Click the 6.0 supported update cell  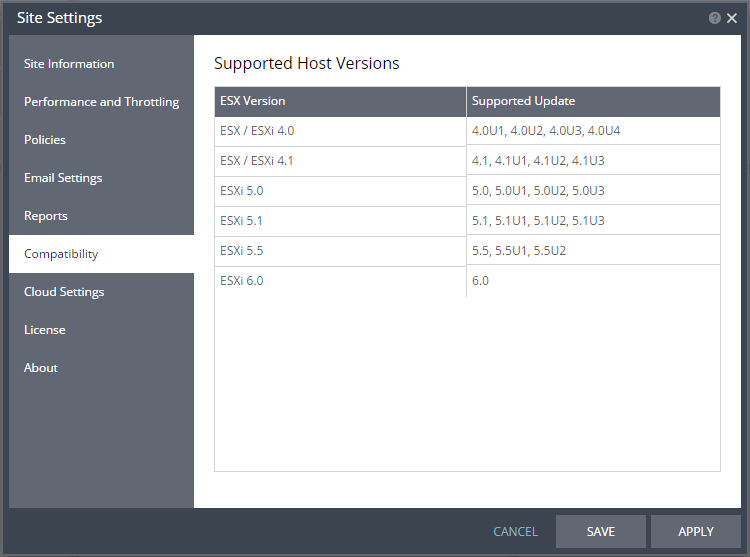[x=593, y=281]
